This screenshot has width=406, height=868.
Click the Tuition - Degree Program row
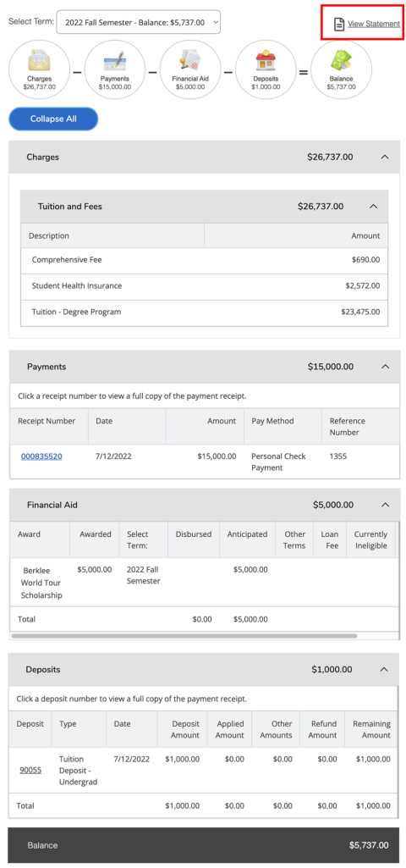coord(204,312)
